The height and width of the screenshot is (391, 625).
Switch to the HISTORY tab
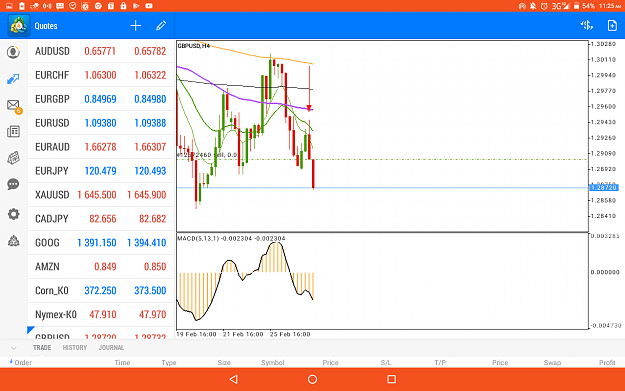click(x=75, y=348)
